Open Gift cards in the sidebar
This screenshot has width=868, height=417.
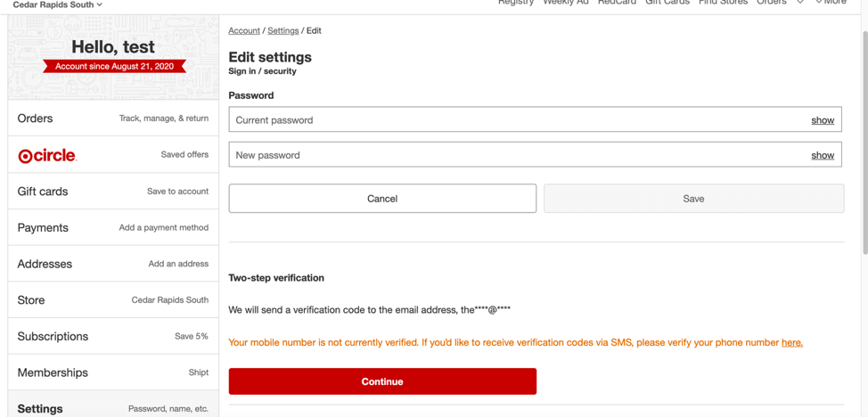point(112,192)
